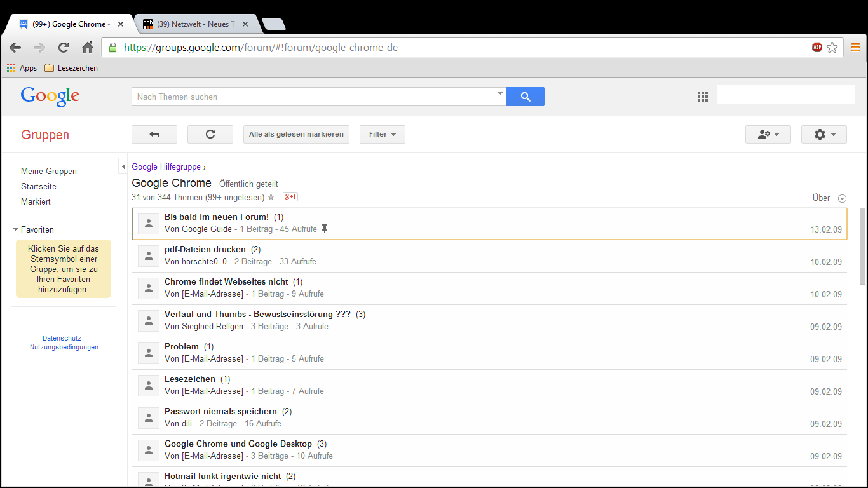Image resolution: width=868 pixels, height=488 pixels.
Task: Open the Chrome hamburger menu
Action: click(855, 48)
